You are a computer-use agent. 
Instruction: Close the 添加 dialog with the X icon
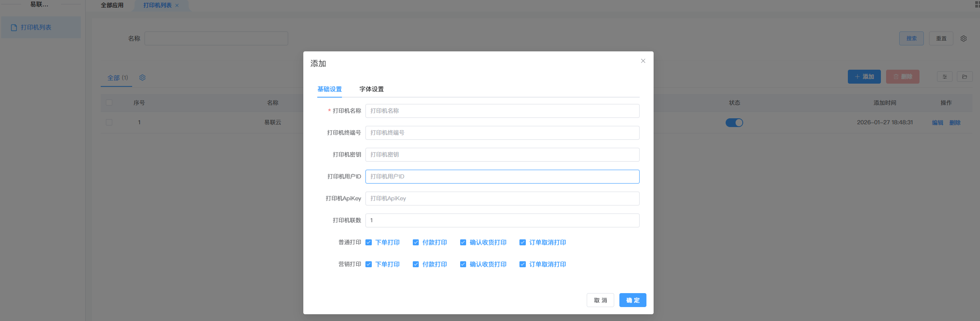click(643, 61)
